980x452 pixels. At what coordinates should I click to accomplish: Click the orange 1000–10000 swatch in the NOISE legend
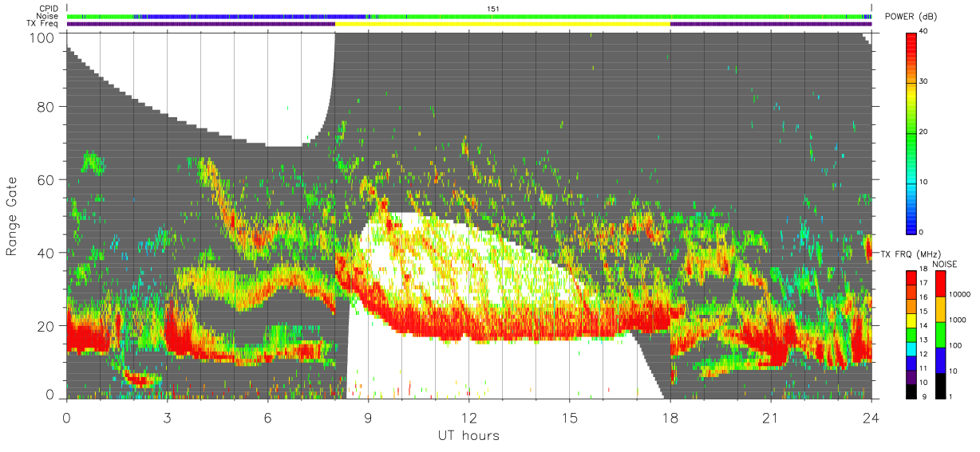pyautogui.click(x=939, y=309)
